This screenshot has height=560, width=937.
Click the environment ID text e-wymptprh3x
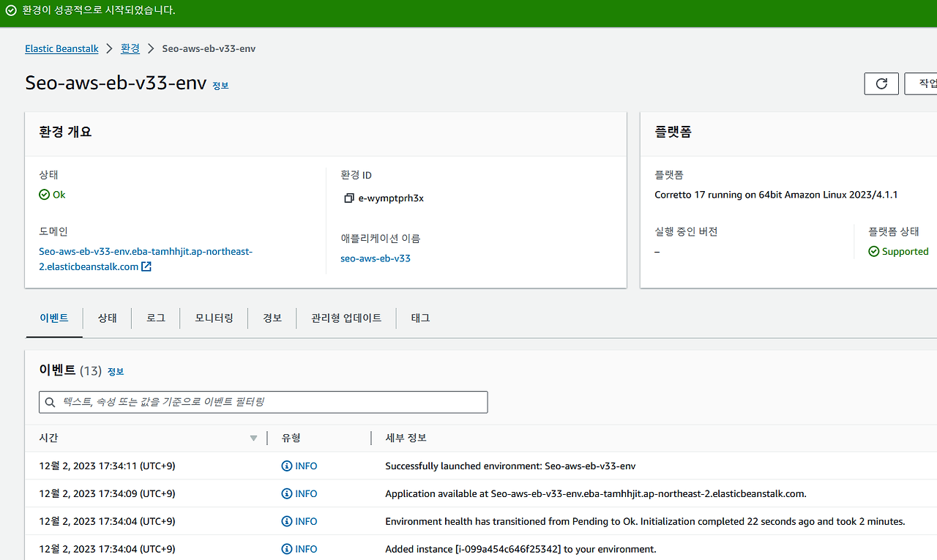coord(391,198)
